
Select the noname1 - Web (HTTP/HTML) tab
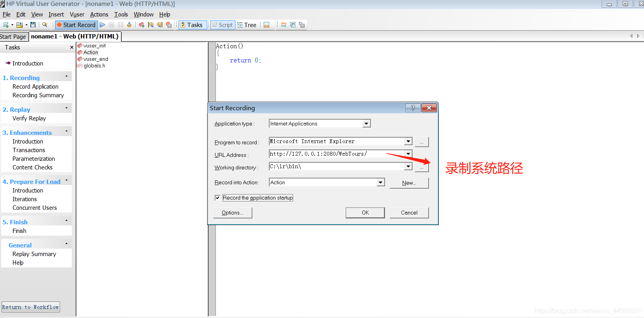[x=75, y=36]
